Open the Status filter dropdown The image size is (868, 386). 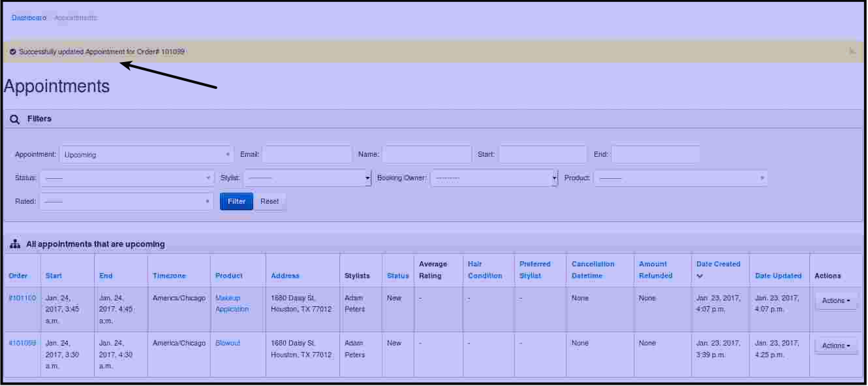tap(127, 178)
